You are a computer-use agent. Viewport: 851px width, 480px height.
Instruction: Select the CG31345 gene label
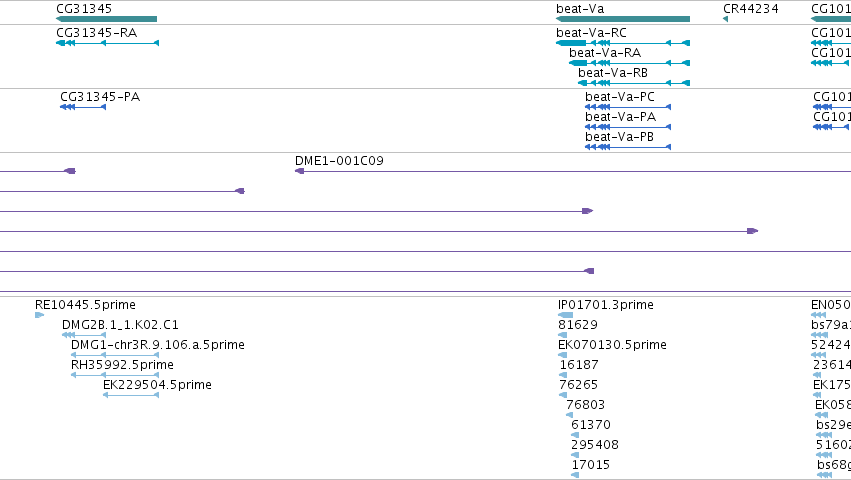pos(84,9)
